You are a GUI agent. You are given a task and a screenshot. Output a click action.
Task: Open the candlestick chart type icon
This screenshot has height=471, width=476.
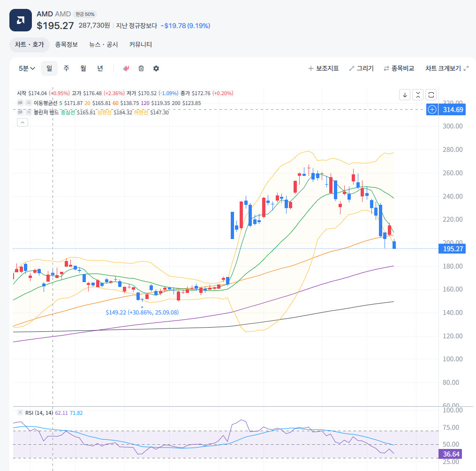point(126,68)
